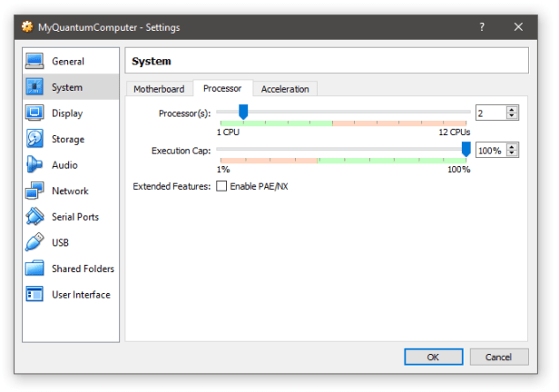Screen dimensions: 559x392
Task: Decrease processor count with down arrow
Action: (513, 117)
